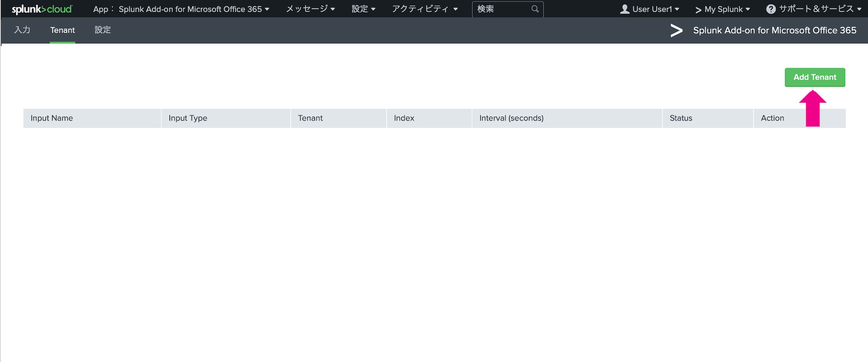This screenshot has width=868, height=362.
Task: Click the Splunk Add-on for Microsoft Office 365 title
Action: pyautogui.click(x=774, y=30)
